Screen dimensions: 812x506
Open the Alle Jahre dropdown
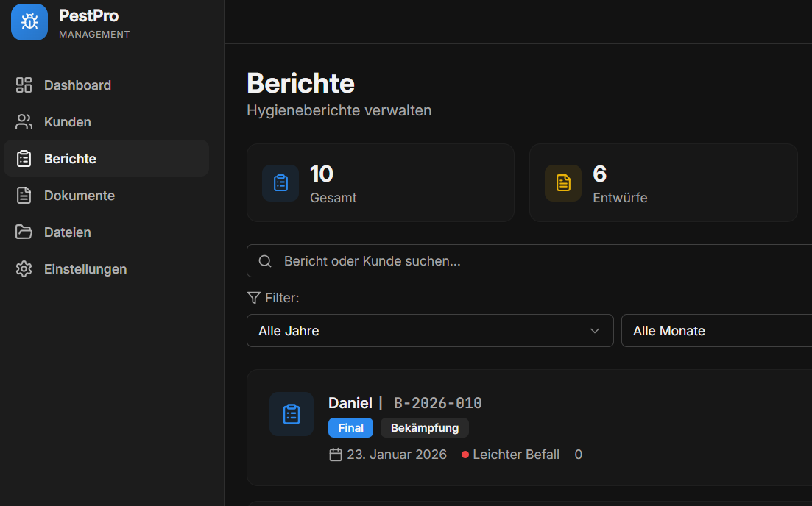click(x=429, y=331)
